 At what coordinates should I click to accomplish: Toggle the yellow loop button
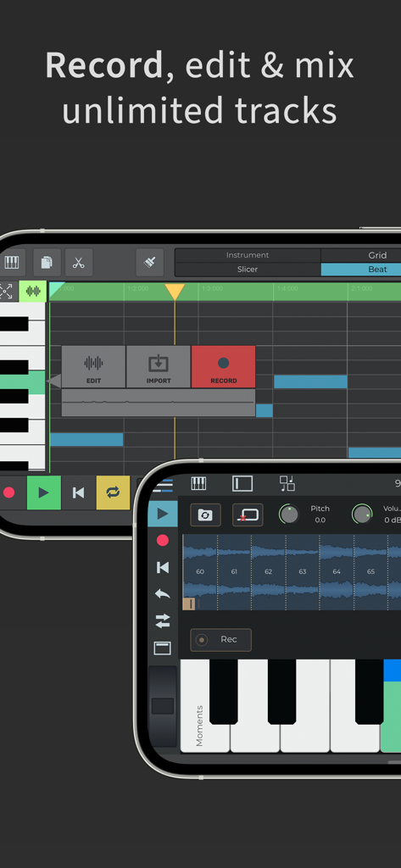point(113,492)
